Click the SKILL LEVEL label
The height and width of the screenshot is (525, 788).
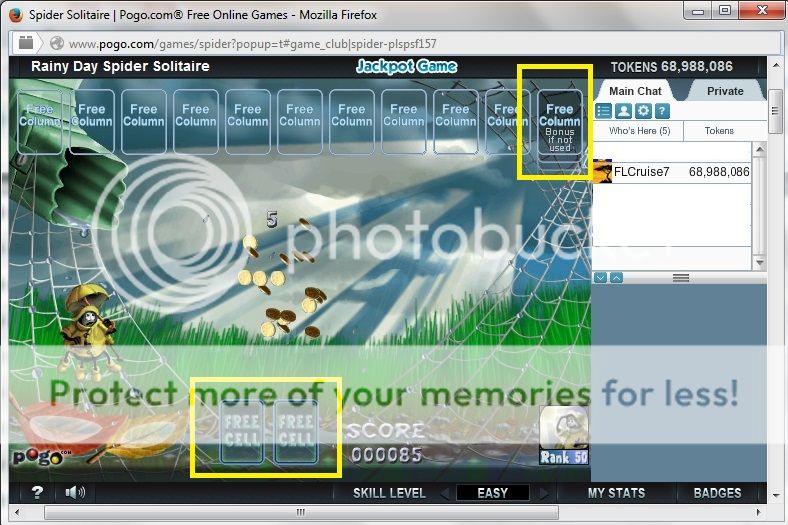pyautogui.click(x=389, y=493)
